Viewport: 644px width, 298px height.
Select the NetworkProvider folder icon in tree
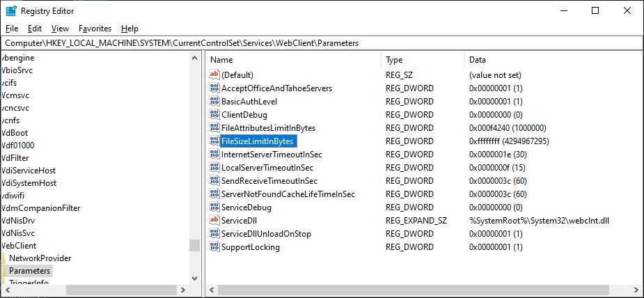(3, 258)
